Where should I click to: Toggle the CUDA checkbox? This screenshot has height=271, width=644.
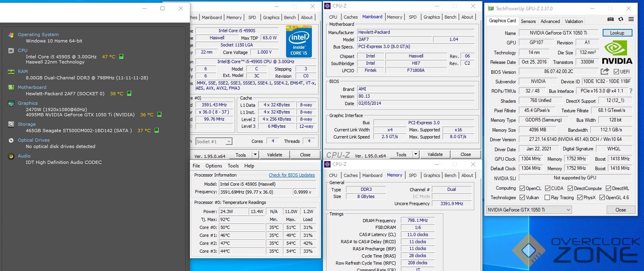click(547, 188)
